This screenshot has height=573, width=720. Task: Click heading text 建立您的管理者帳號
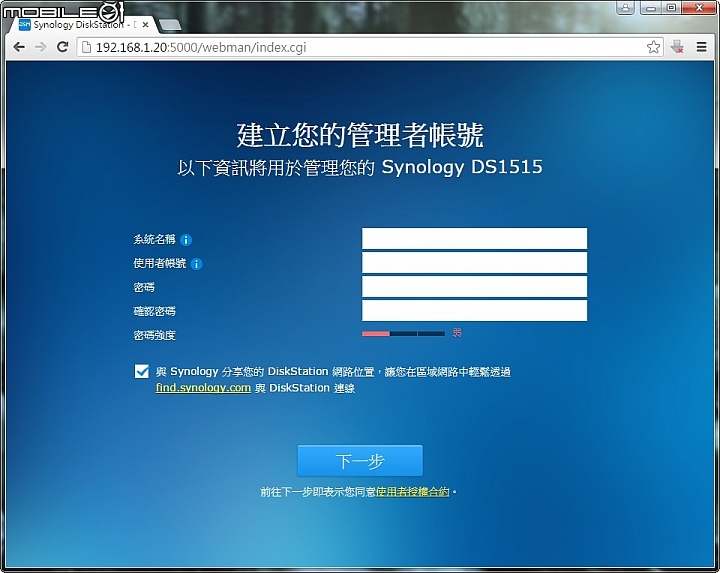tap(360, 135)
